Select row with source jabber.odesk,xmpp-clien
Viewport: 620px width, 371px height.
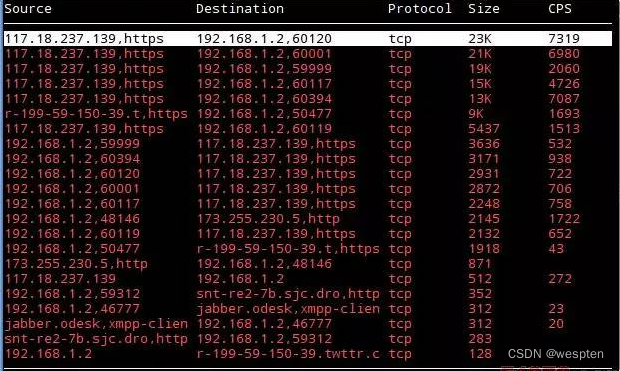308,324
